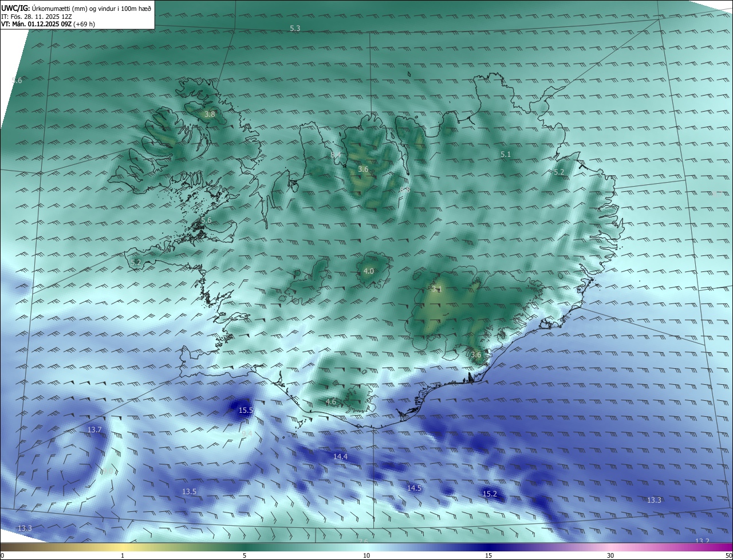Select the colorbar tick label "10"
Image resolution: width=733 pixels, height=560 pixels.
(x=366, y=555)
